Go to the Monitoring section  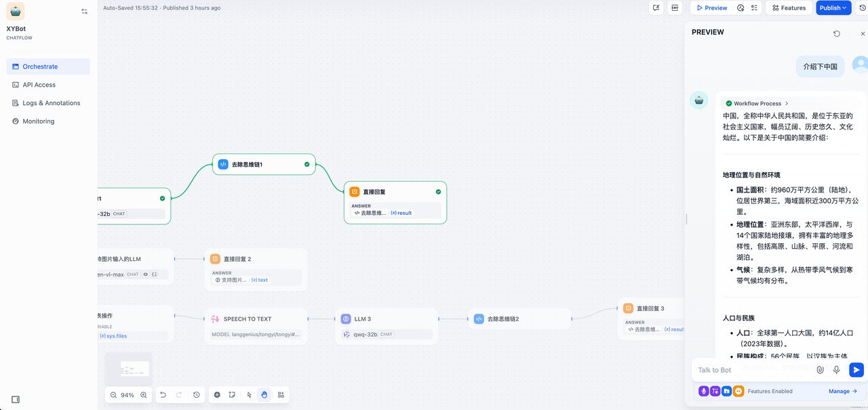point(38,121)
